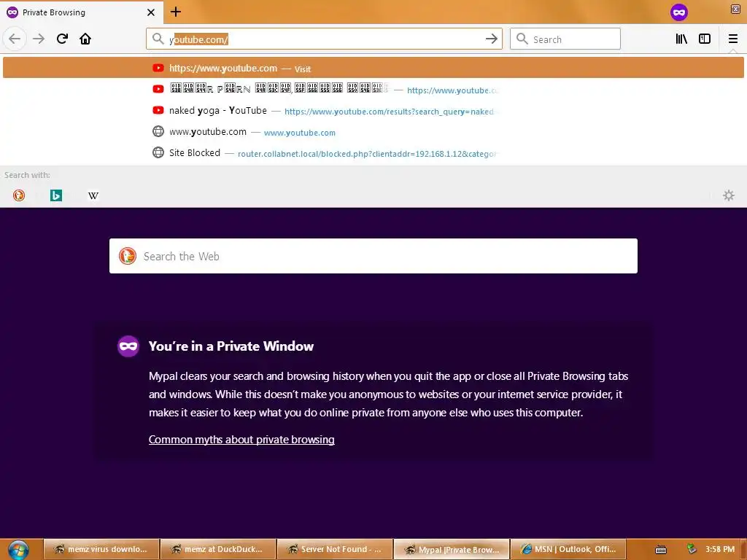Switch to memz at DuckDuck... taskbar window
The height and width of the screenshot is (560, 747).
[x=218, y=549]
